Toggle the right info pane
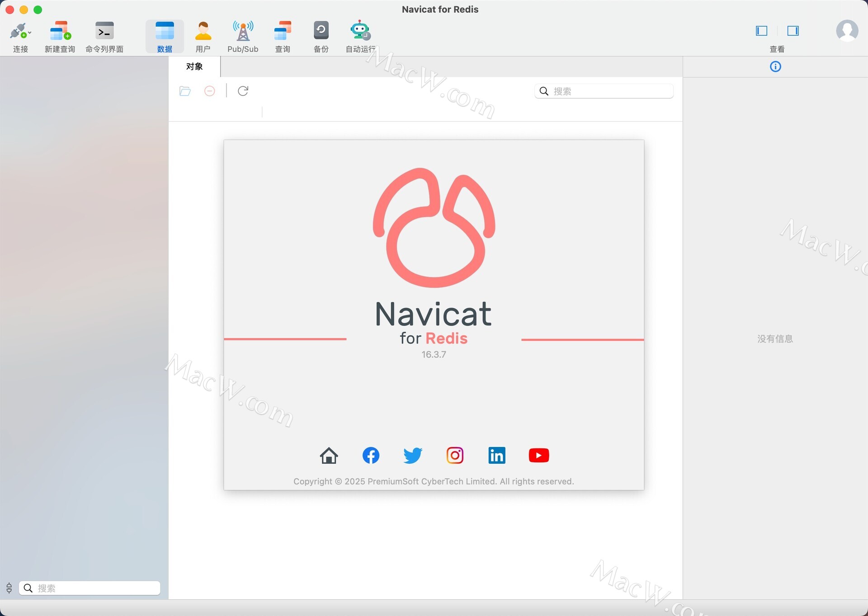 [793, 31]
